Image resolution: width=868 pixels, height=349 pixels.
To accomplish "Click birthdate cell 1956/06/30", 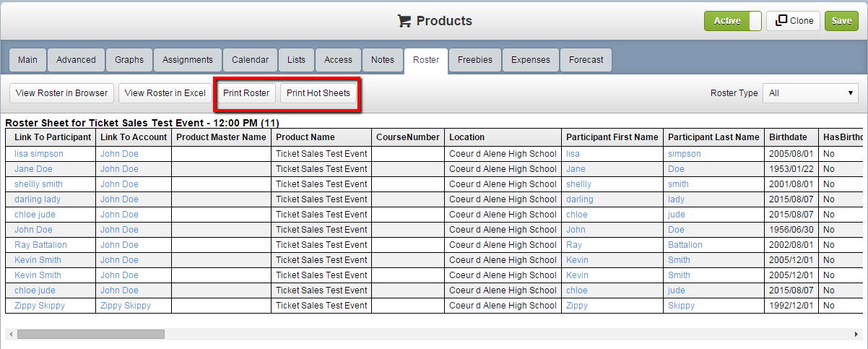I will 790,230.
